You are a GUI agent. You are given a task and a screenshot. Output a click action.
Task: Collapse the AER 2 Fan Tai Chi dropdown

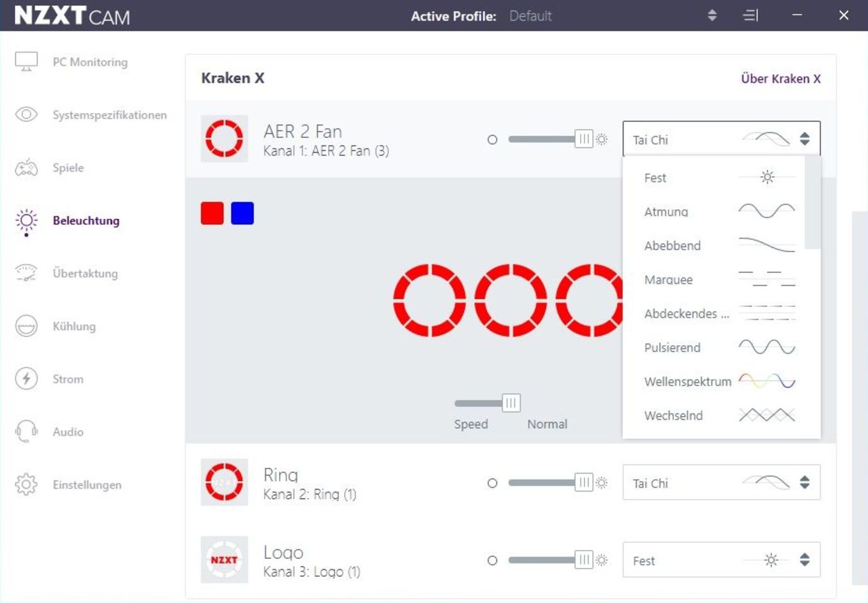click(721, 139)
